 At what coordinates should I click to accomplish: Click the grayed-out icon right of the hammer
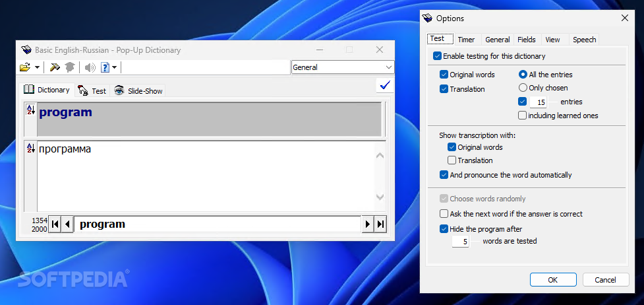tap(69, 67)
